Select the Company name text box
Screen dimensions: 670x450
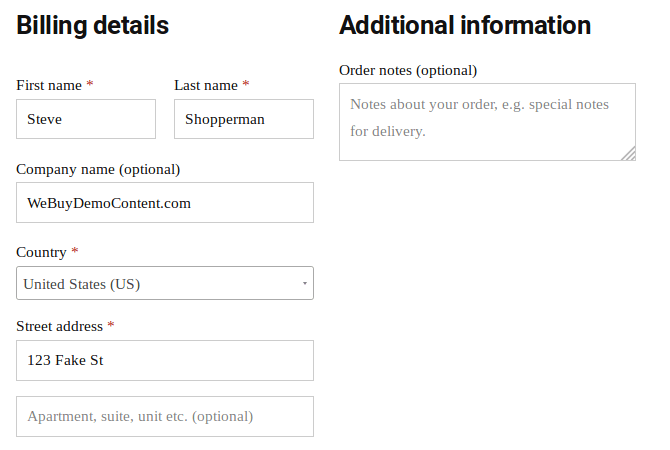pyautogui.click(x=165, y=203)
